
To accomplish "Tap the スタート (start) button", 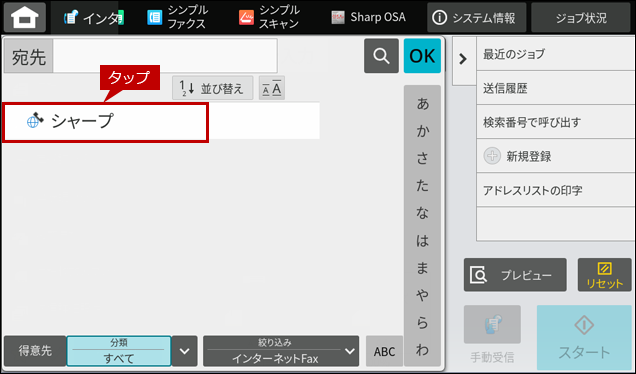I will tap(584, 337).
